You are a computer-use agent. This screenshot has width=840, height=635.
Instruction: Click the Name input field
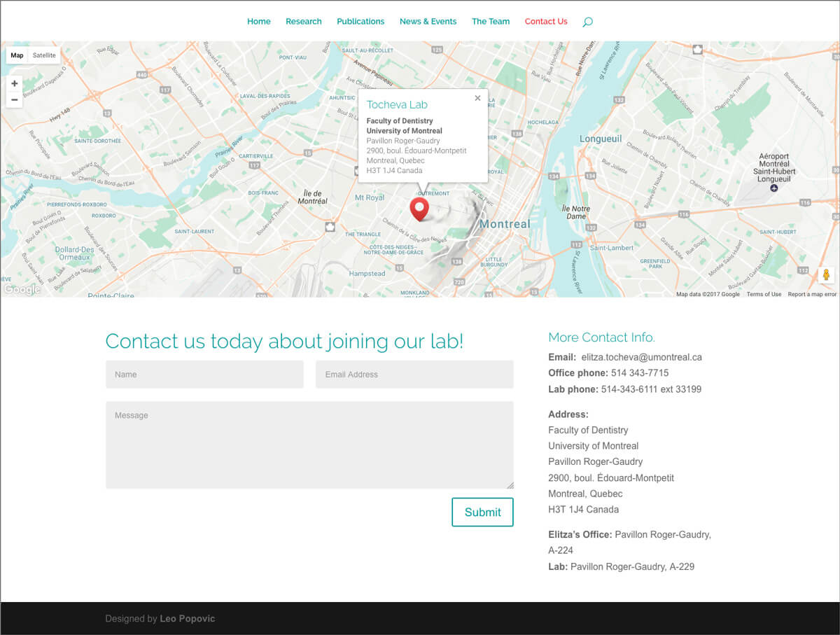[x=204, y=375]
